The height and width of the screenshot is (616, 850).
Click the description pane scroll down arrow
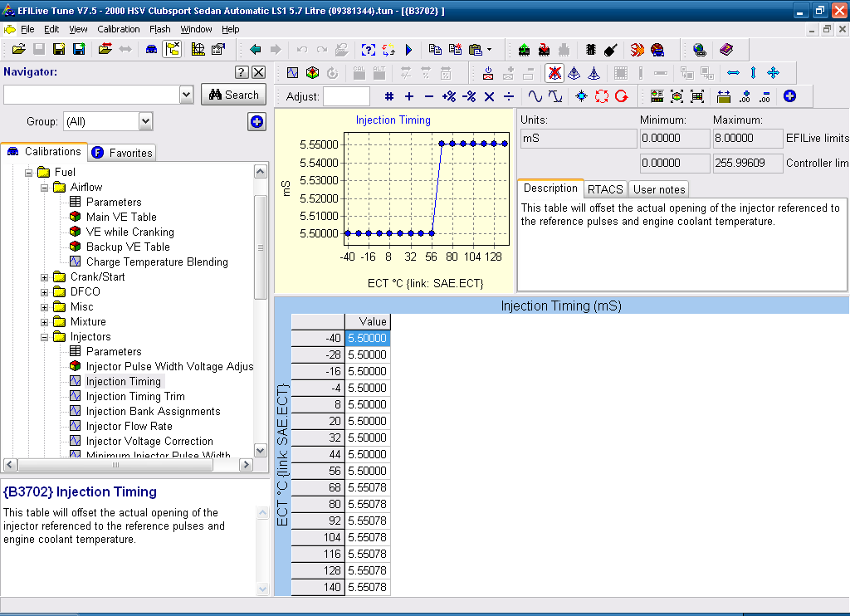click(x=263, y=589)
